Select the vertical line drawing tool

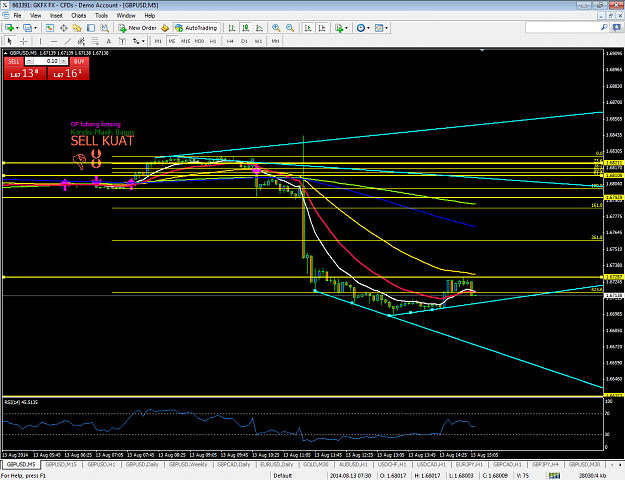[40, 41]
